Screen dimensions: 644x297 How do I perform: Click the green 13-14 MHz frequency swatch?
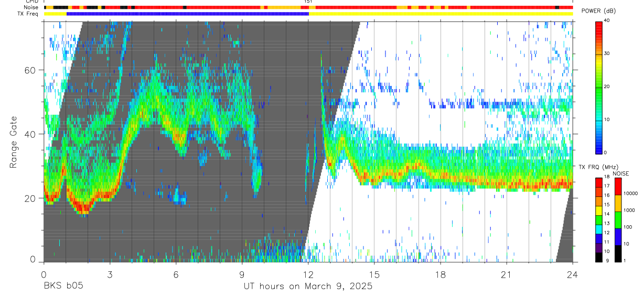pyautogui.click(x=599, y=220)
